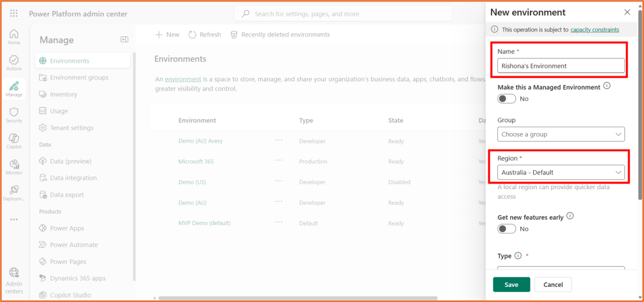Click info icon next to Managed Environment
The height and width of the screenshot is (302, 644).
click(607, 87)
